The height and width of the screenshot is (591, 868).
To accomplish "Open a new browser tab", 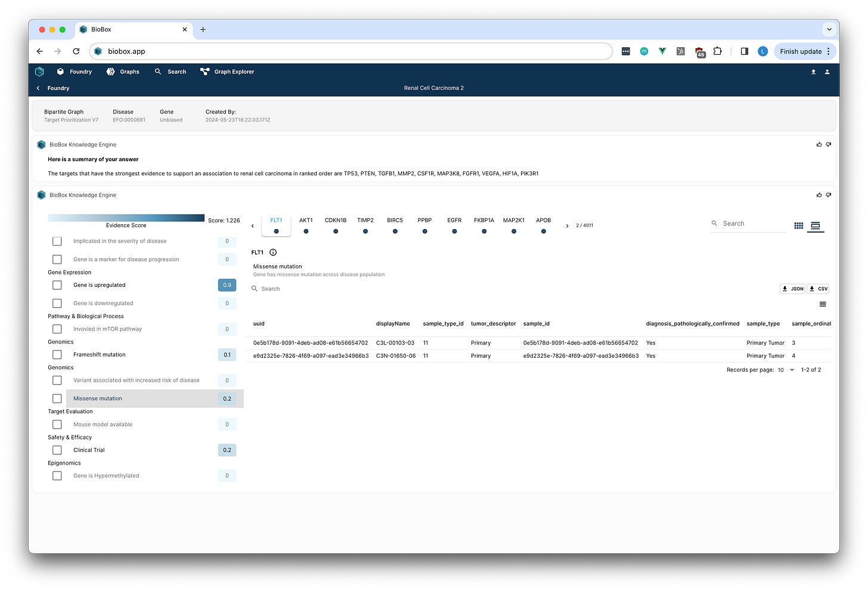I will (x=203, y=29).
